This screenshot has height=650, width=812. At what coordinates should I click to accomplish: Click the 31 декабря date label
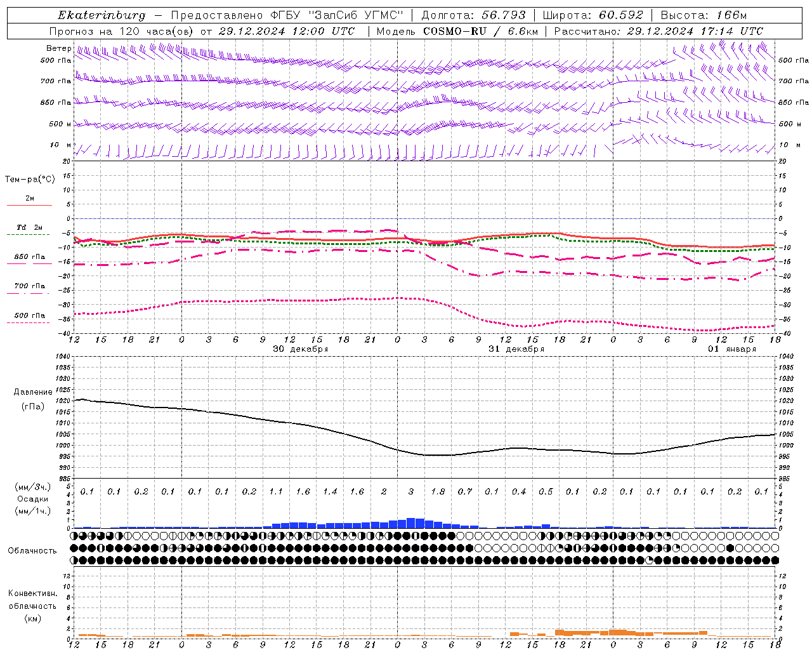click(516, 349)
